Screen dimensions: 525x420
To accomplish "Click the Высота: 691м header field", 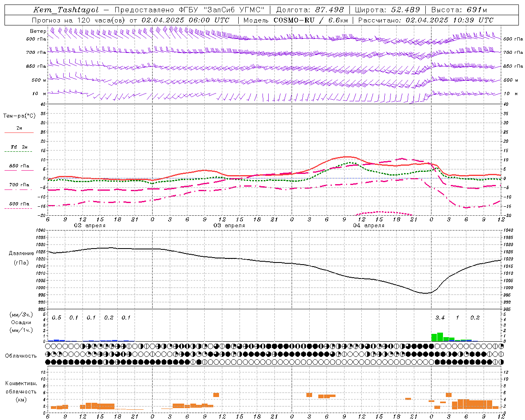I will pyautogui.click(x=459, y=10).
